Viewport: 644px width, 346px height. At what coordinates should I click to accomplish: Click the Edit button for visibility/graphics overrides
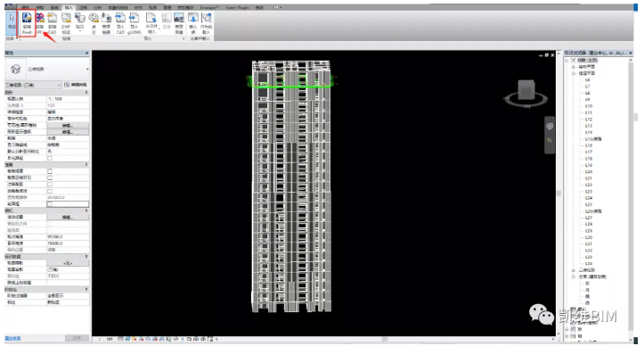[68, 125]
